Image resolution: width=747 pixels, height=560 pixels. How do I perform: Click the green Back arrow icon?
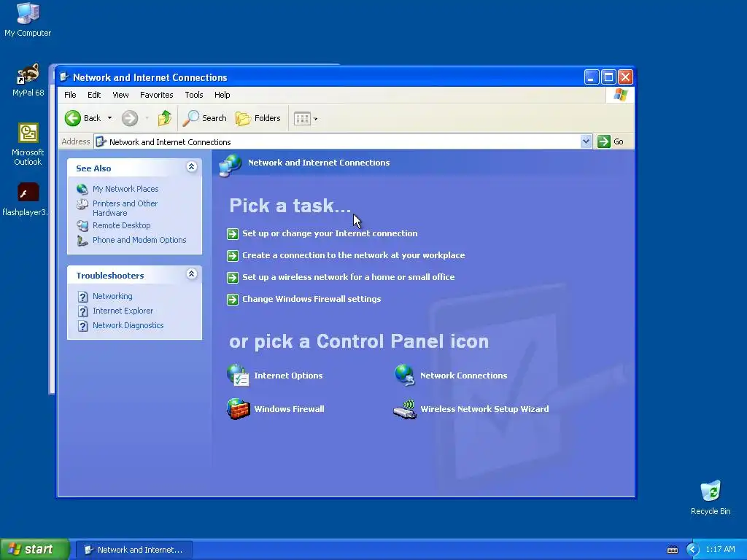[72, 118]
